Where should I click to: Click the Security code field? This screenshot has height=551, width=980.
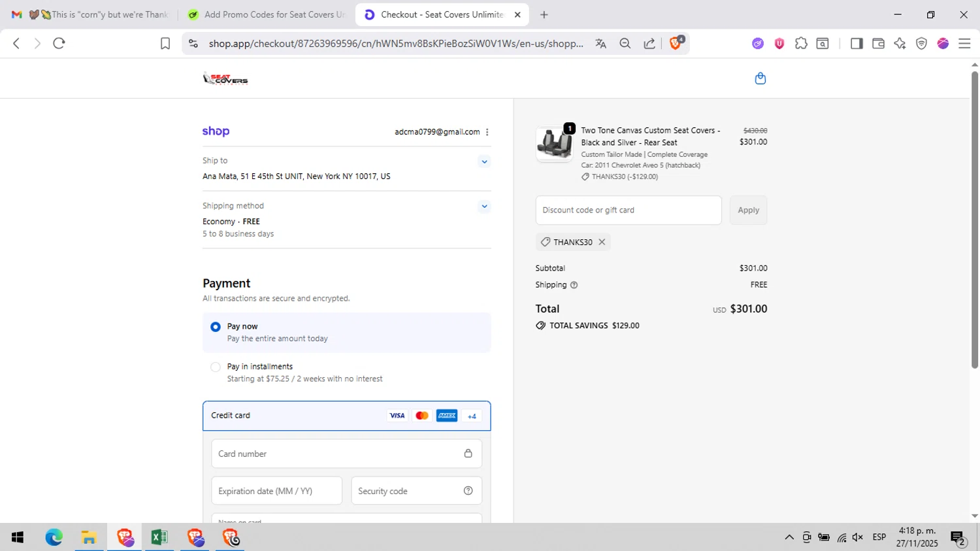pos(416,491)
